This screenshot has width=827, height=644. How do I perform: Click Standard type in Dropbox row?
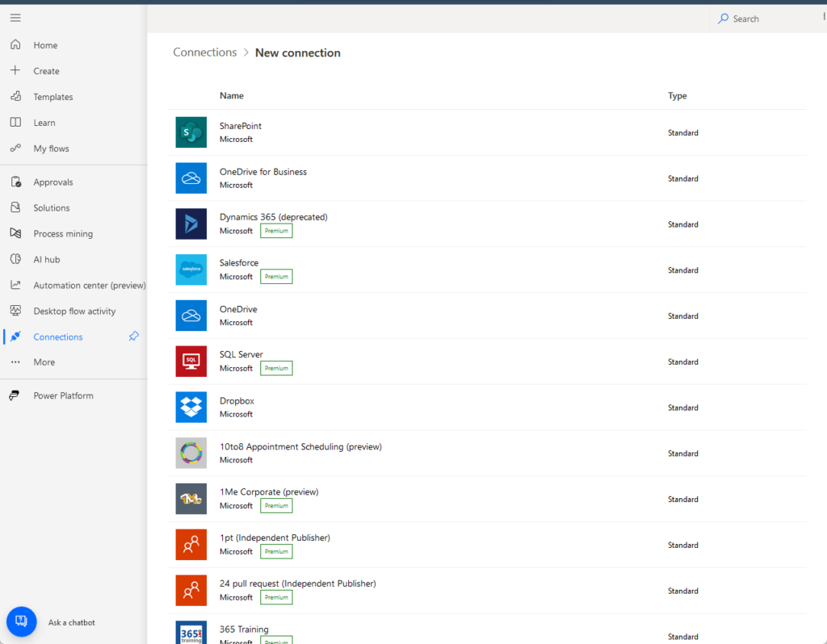click(683, 408)
